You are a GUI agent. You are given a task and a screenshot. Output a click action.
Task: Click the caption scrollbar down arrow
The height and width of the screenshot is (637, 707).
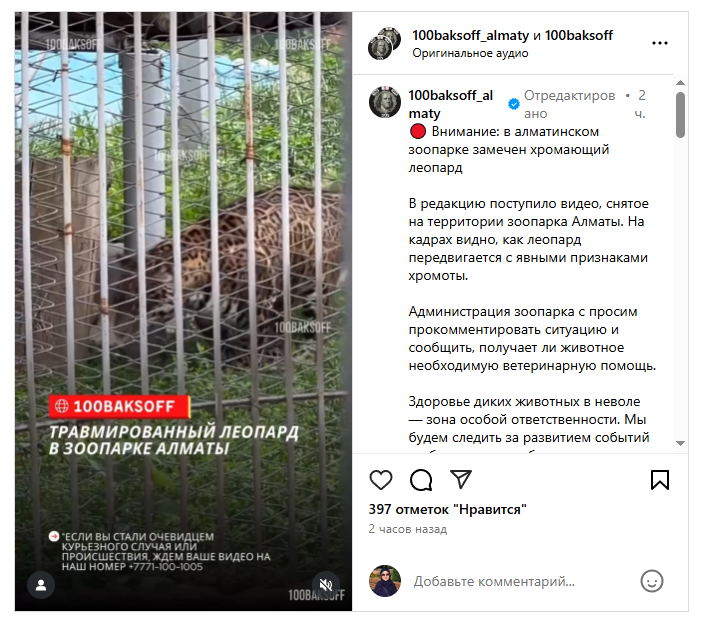coord(680,444)
